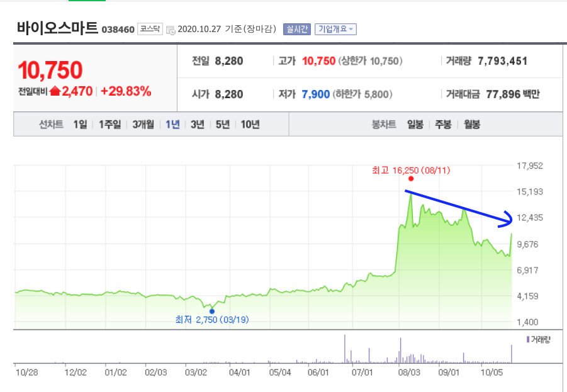Select the 3개월 line chart tab
567x392 pixels.
pos(143,125)
